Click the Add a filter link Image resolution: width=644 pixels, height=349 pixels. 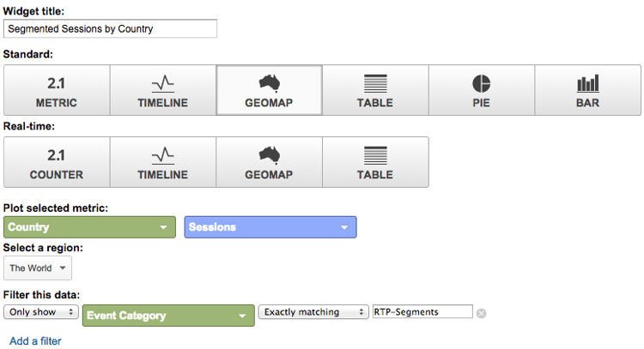(35, 340)
